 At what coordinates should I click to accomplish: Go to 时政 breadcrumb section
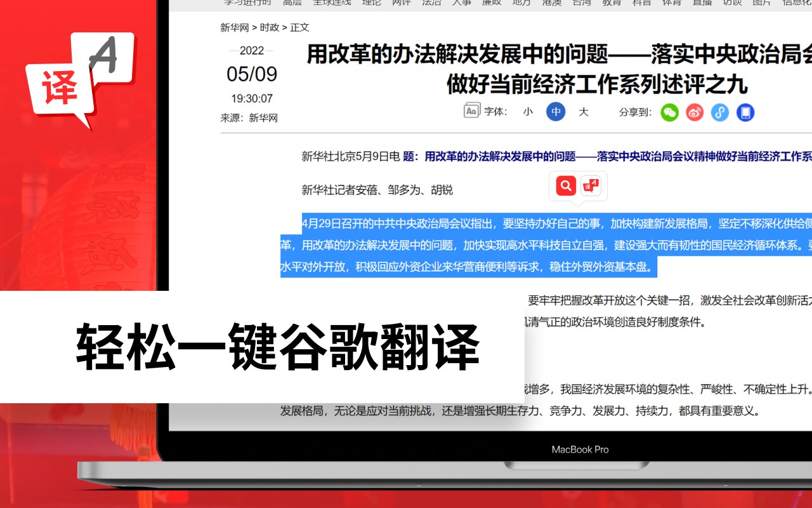point(270,27)
